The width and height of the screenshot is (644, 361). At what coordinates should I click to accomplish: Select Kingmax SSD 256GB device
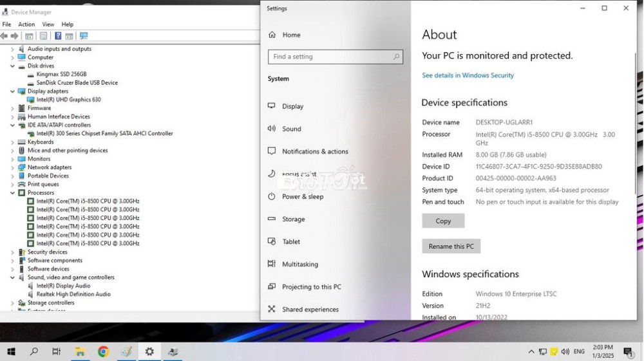click(x=62, y=74)
